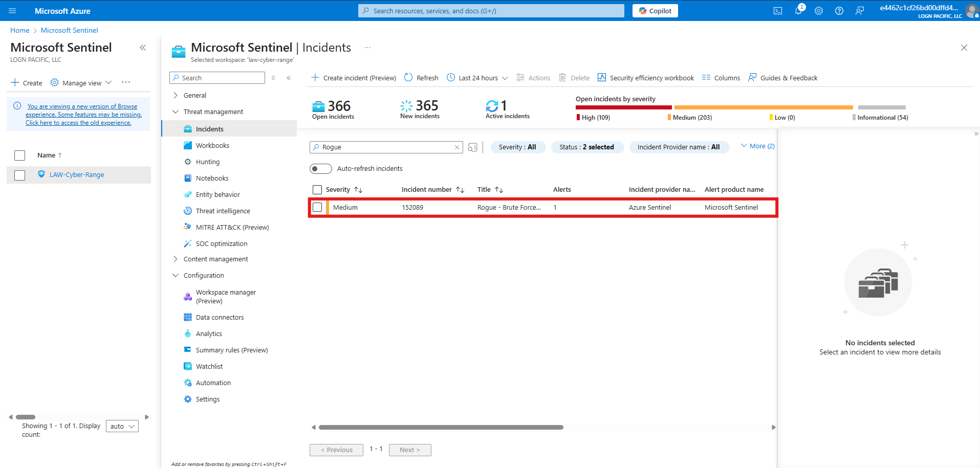Collapse the Configuration section
The width and height of the screenshot is (980, 468).
coord(176,275)
